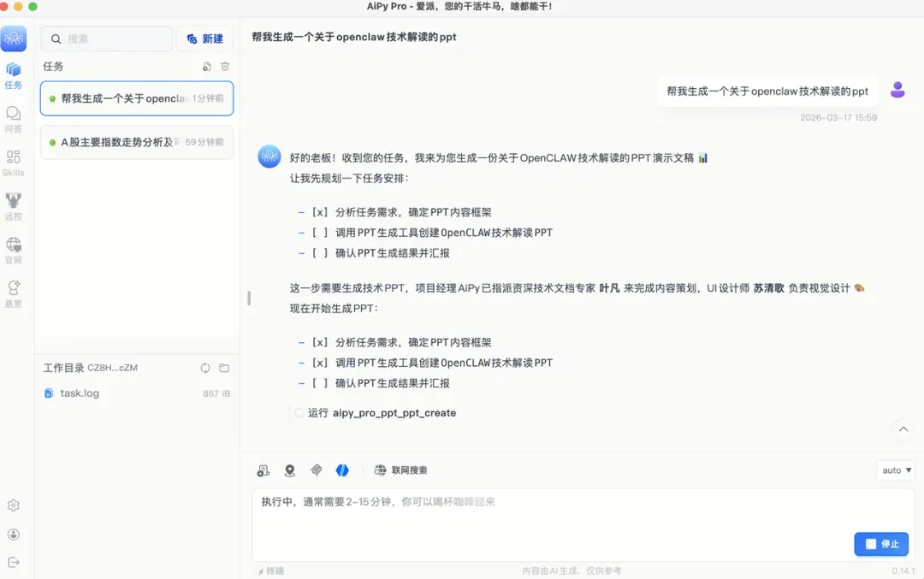
Task: Toggle the blue hexagon icon above the input box
Action: click(342, 470)
